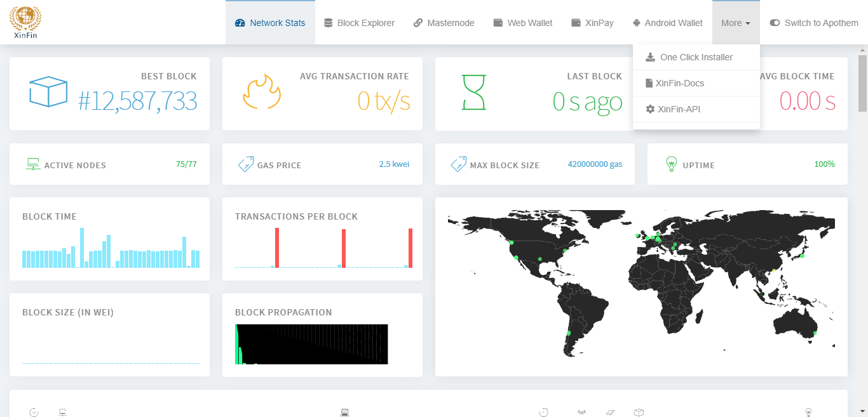Image resolution: width=868 pixels, height=417 pixels.
Task: Open the Web Wallet link
Action: tap(522, 23)
